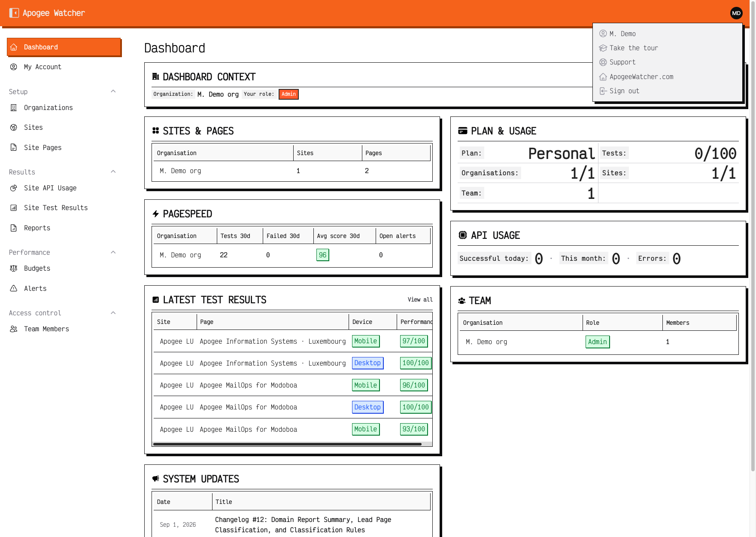Click the Reports document icon

pos(14,228)
